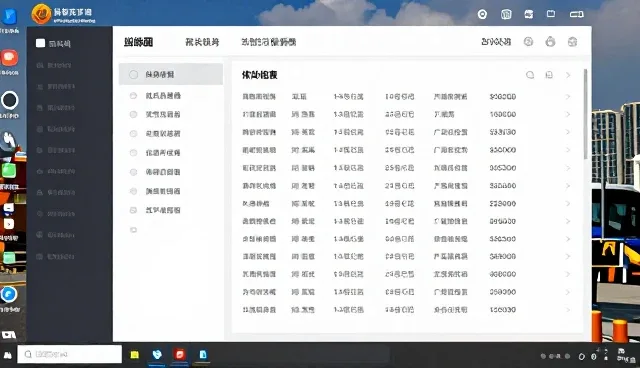640x368 pixels.
Task: Click the taskbar search input field
Action: tap(70, 354)
